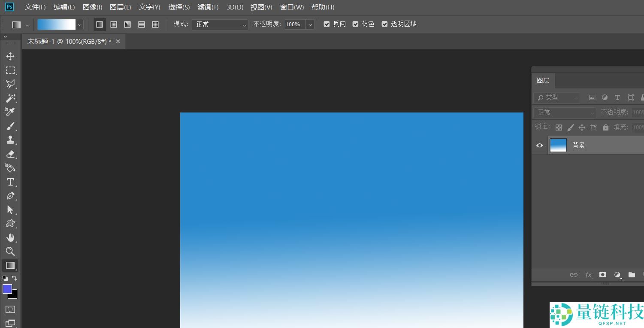Switch to the 图层 panel tab
644x328 pixels.
click(543, 81)
